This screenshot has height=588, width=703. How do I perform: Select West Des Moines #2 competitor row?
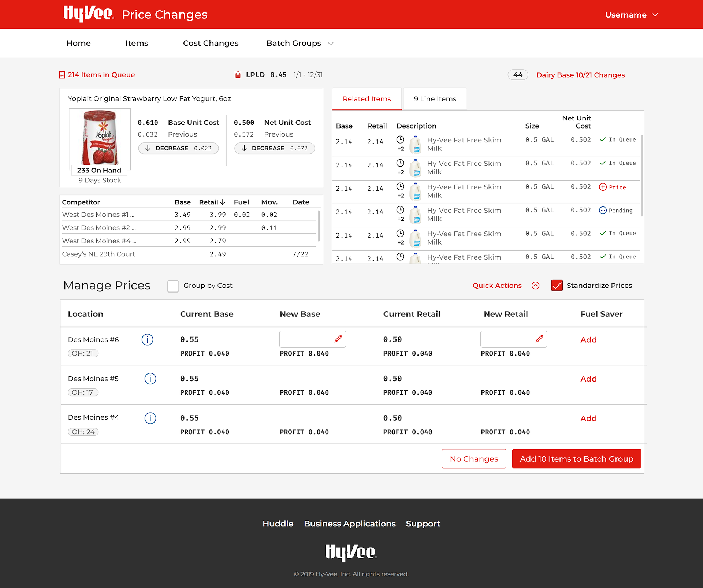[189, 228]
